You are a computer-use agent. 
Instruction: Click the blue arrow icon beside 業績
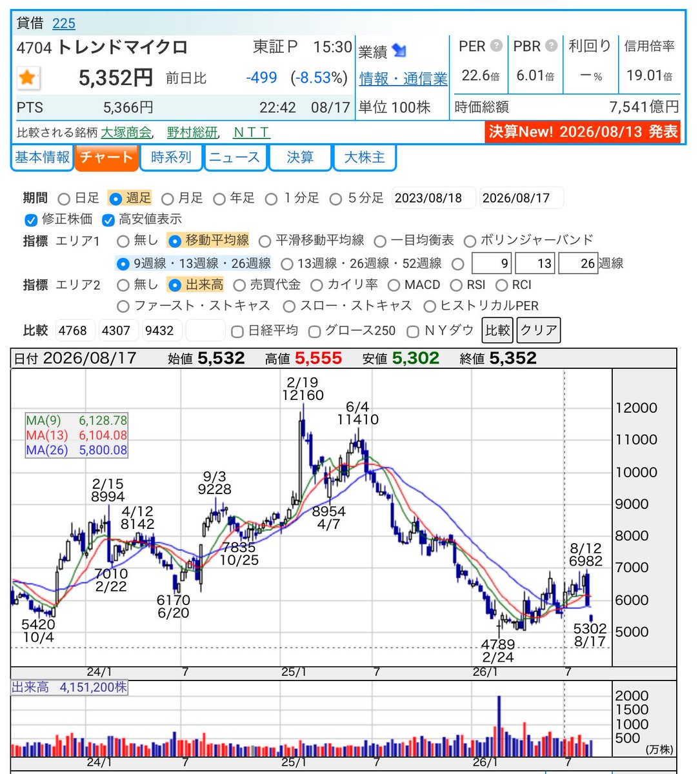click(x=399, y=50)
